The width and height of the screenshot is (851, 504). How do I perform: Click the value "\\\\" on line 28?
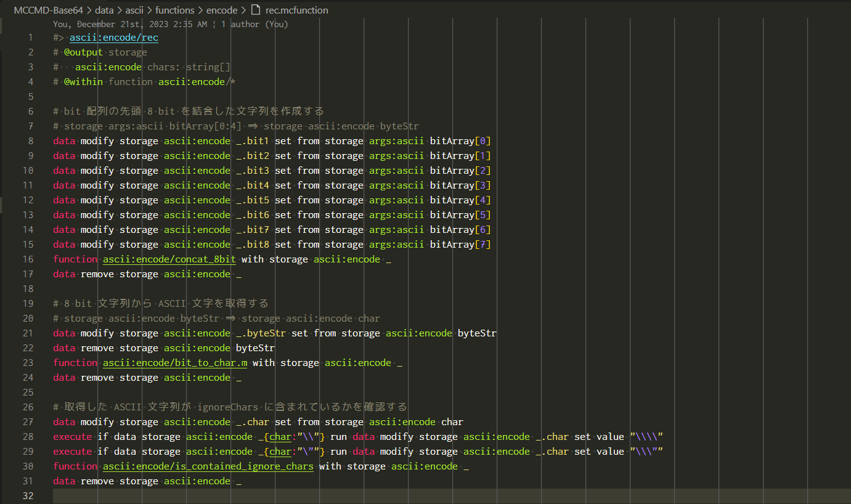pyautogui.click(x=646, y=437)
